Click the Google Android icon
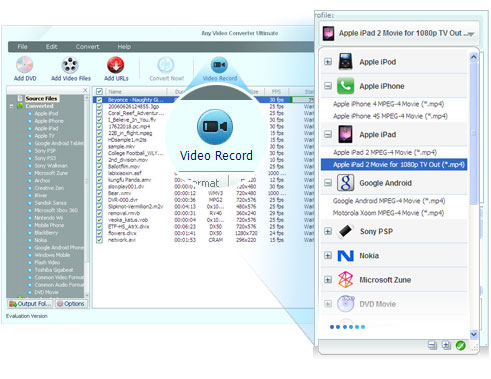The width and height of the screenshot is (491, 379). coord(345,183)
